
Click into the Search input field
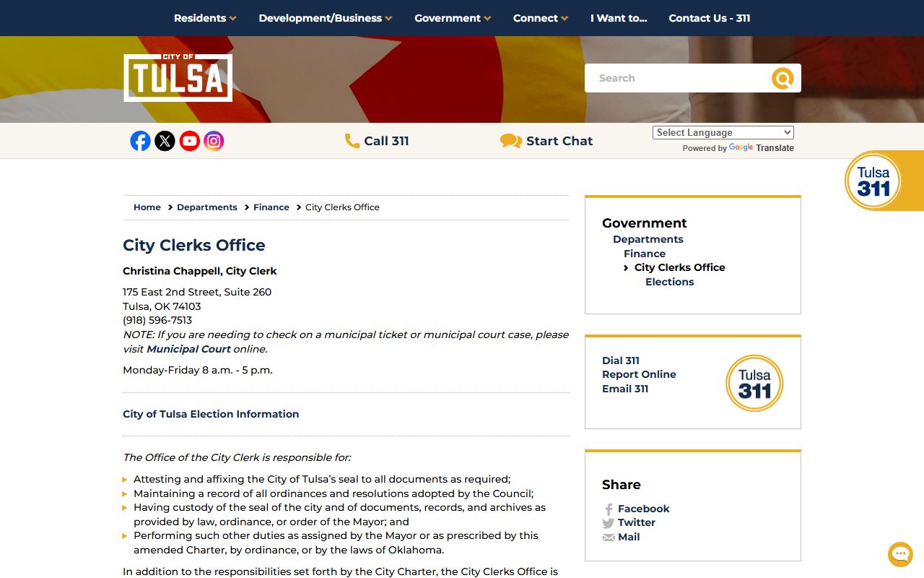(675, 78)
